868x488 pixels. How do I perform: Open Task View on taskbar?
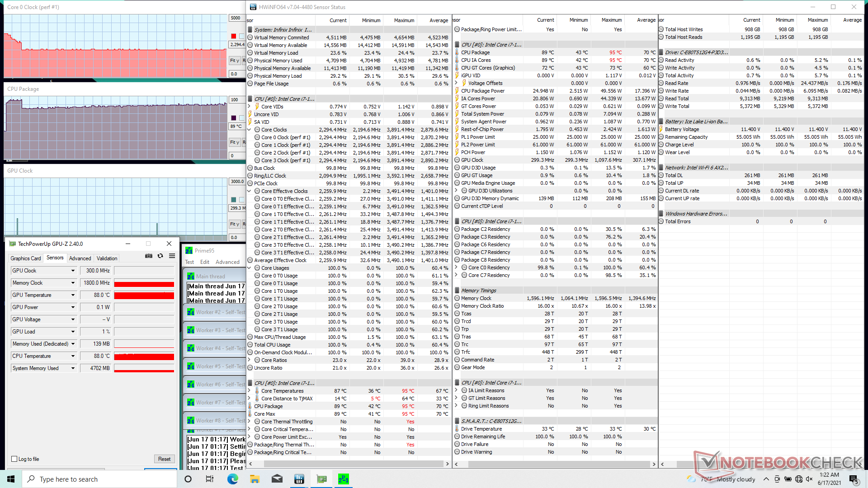pos(210,479)
